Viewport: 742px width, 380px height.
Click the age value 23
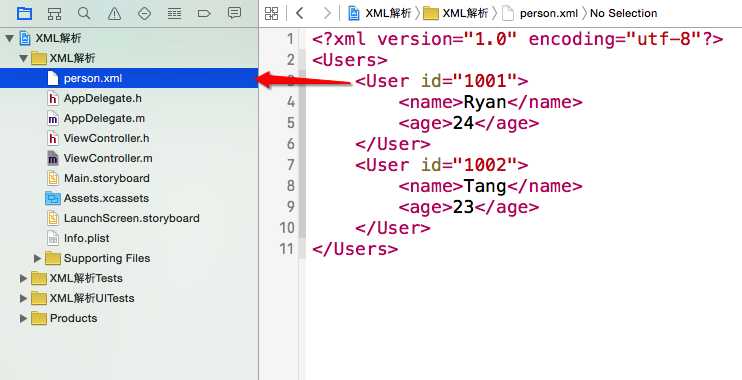click(463, 207)
